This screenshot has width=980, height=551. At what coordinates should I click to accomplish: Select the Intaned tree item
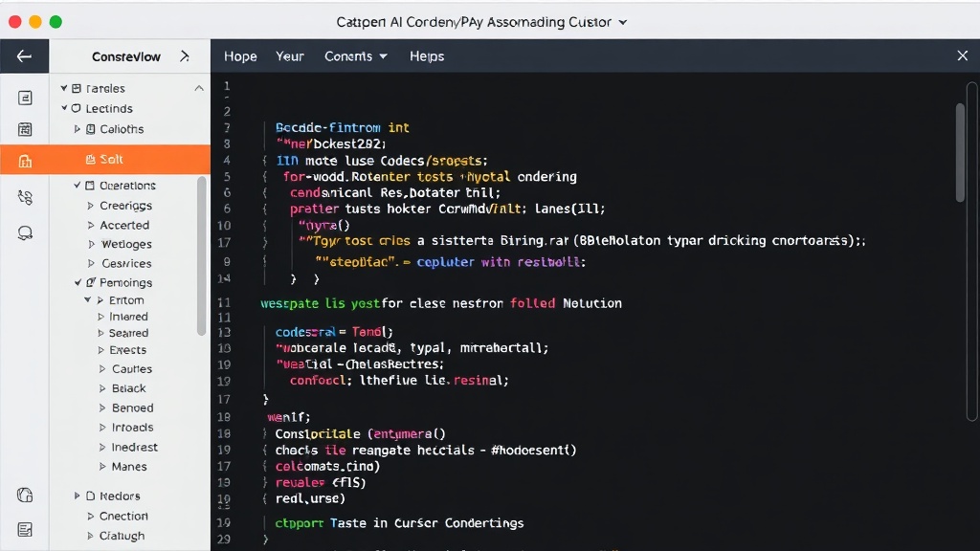click(x=129, y=317)
